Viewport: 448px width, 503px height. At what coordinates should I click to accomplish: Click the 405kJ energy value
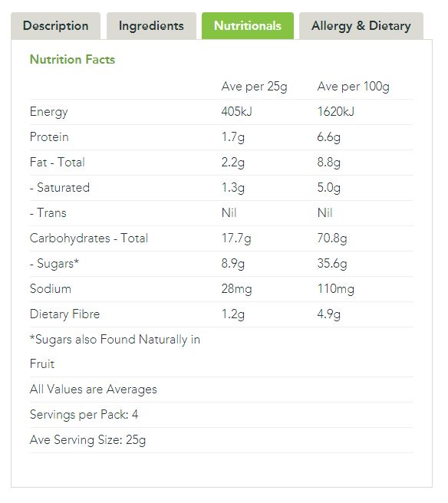pyautogui.click(x=237, y=112)
